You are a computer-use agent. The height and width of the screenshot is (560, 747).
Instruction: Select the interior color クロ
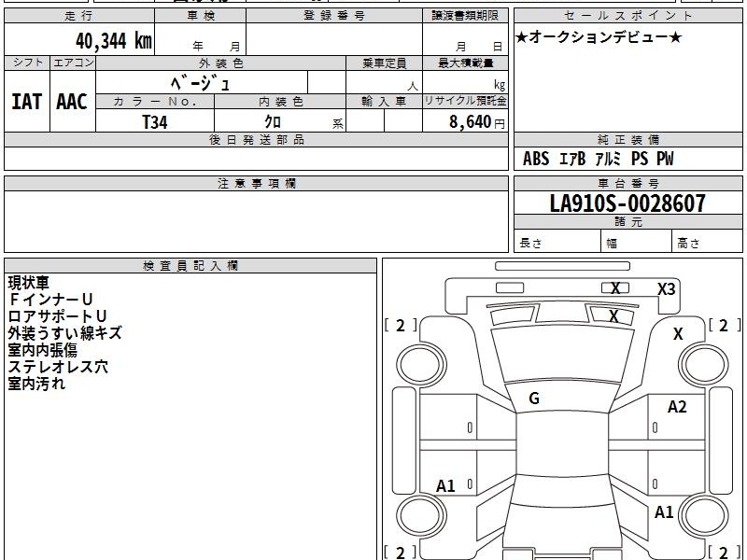click(x=273, y=122)
